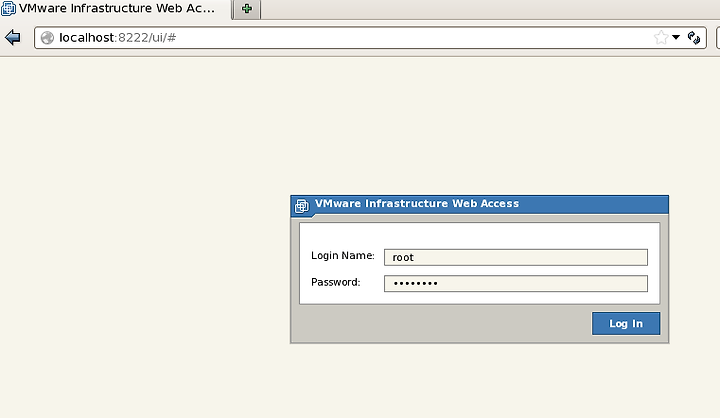
Task: Click the reload page icon
Action: click(693, 37)
